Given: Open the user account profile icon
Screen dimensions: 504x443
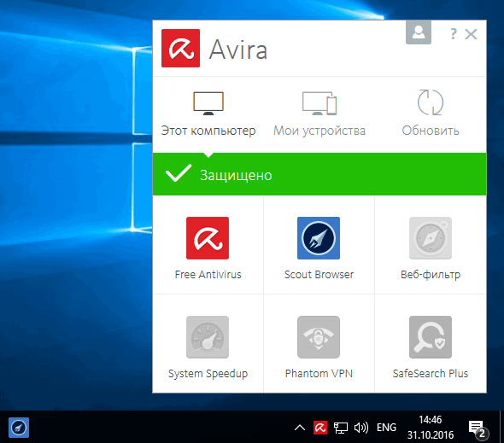Looking at the screenshot, I should pos(419,32).
